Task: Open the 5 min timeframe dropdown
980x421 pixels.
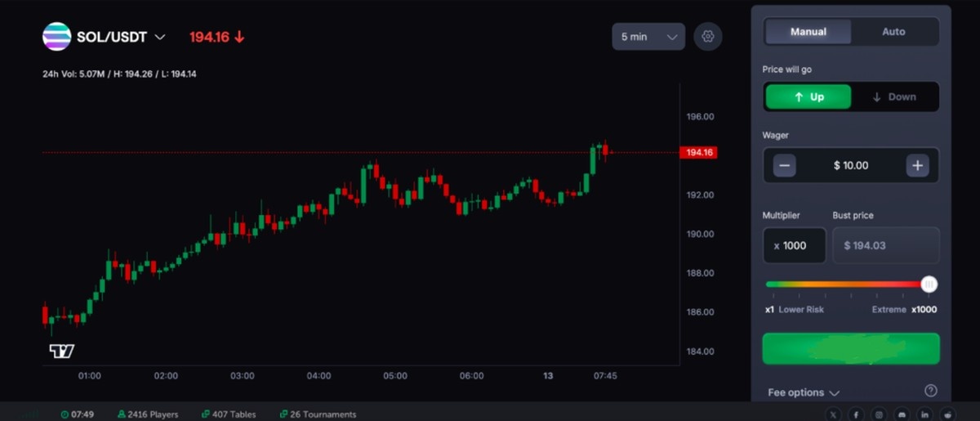Action: pos(648,37)
